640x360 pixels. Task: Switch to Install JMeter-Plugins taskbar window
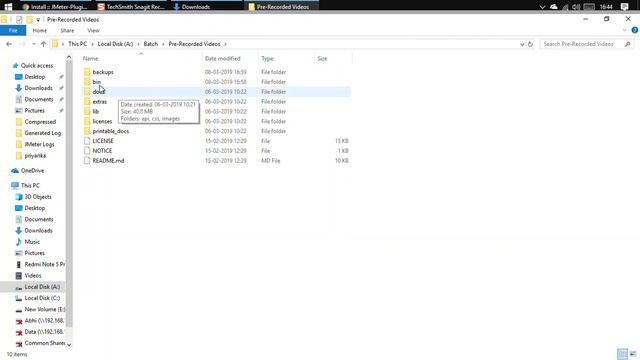click(55, 7)
